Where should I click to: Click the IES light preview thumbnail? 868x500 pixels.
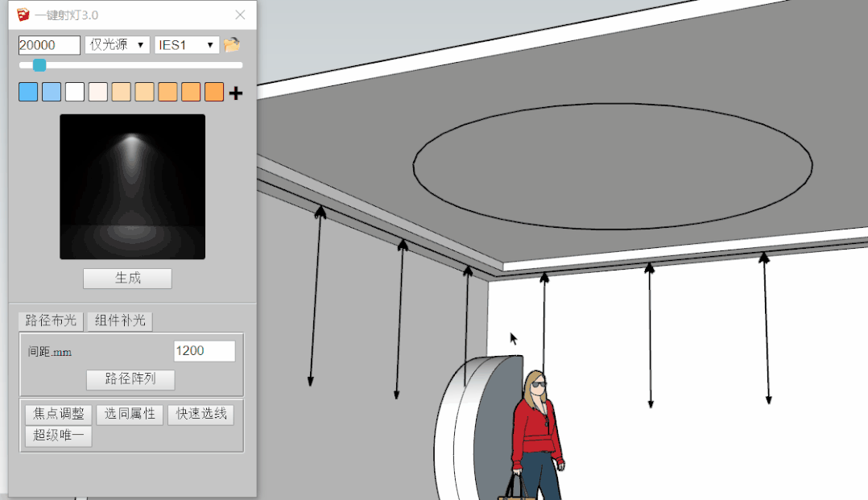coord(132,187)
